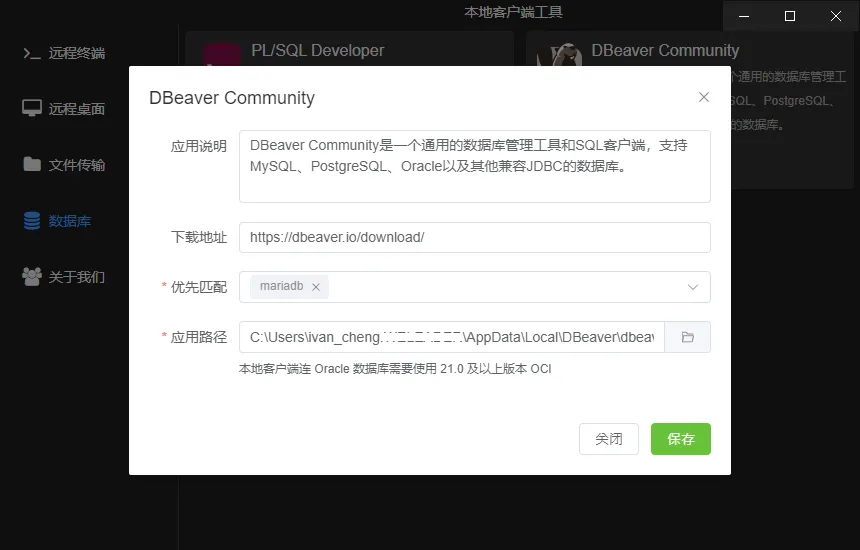Click the PL/SQL Developer logo thumbnail
Viewport: 860px width, 550px height.
(x=222, y=54)
